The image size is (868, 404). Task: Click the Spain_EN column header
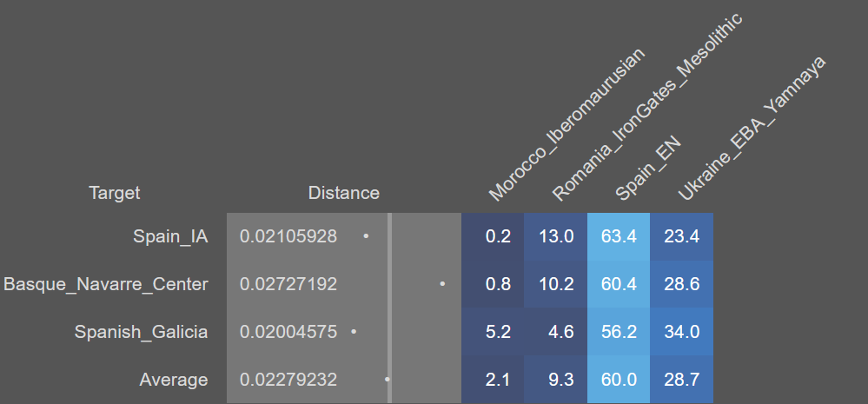click(x=647, y=169)
